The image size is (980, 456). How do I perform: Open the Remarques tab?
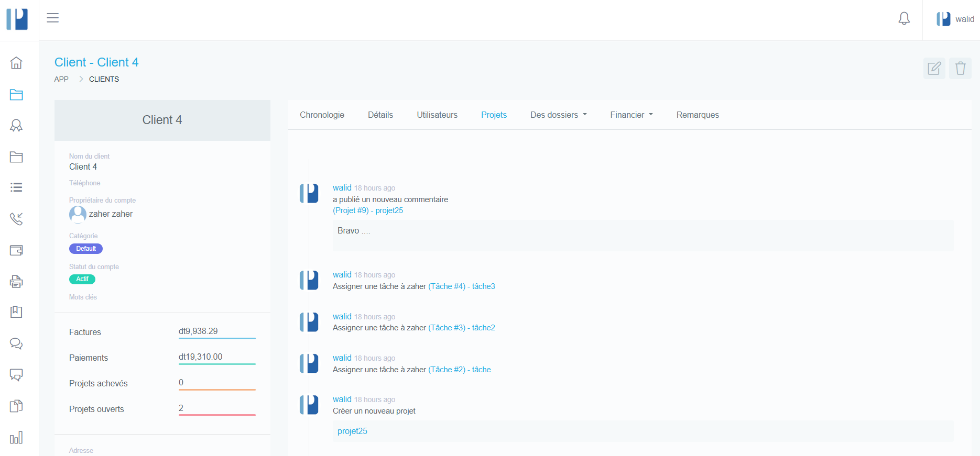pyautogui.click(x=698, y=115)
